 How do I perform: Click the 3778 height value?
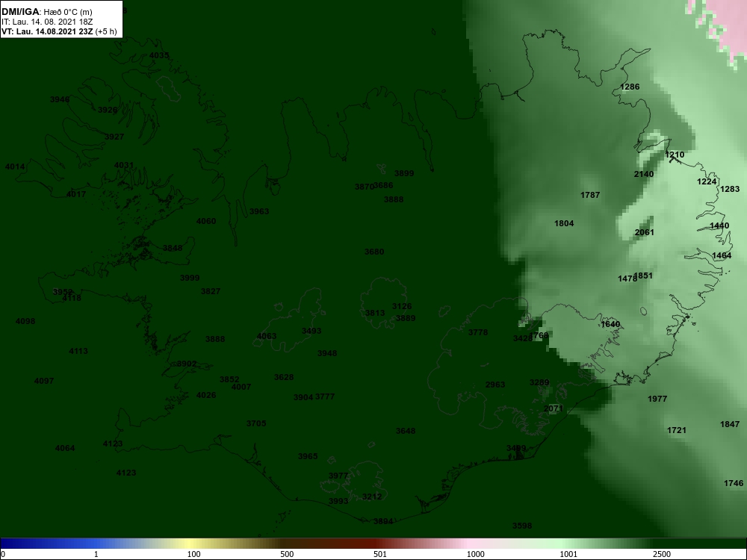coord(478,332)
